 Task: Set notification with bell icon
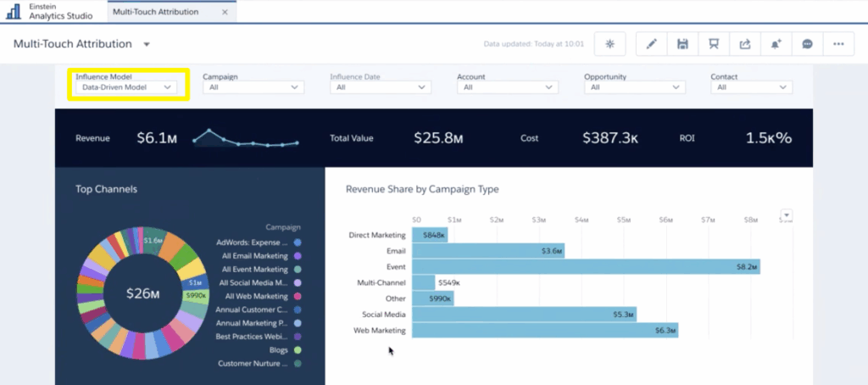(x=776, y=44)
